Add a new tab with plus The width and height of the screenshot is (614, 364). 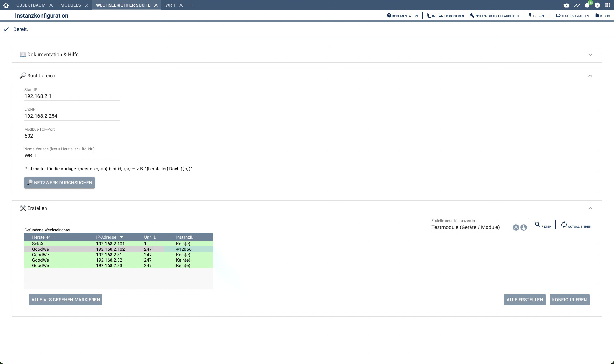(192, 5)
